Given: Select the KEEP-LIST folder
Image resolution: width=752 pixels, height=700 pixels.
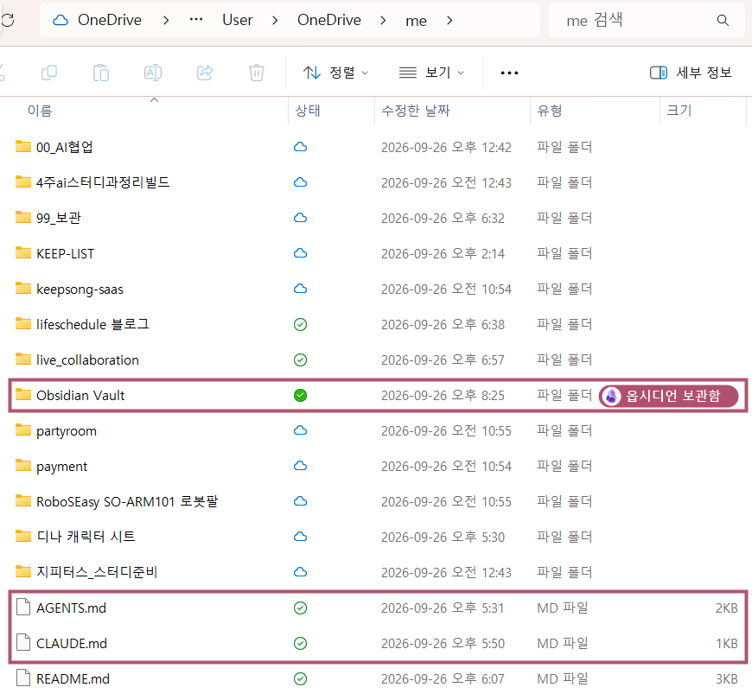Looking at the screenshot, I should pyautogui.click(x=65, y=253).
